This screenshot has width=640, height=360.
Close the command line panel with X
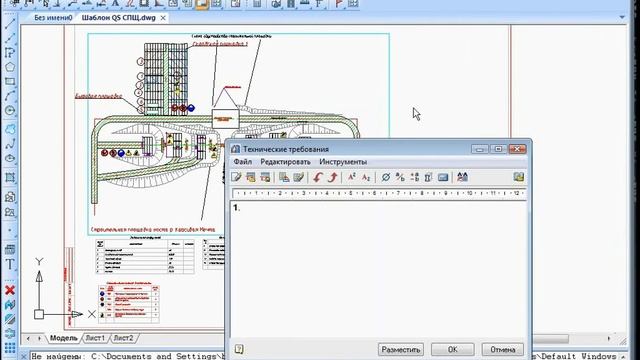[24, 356]
